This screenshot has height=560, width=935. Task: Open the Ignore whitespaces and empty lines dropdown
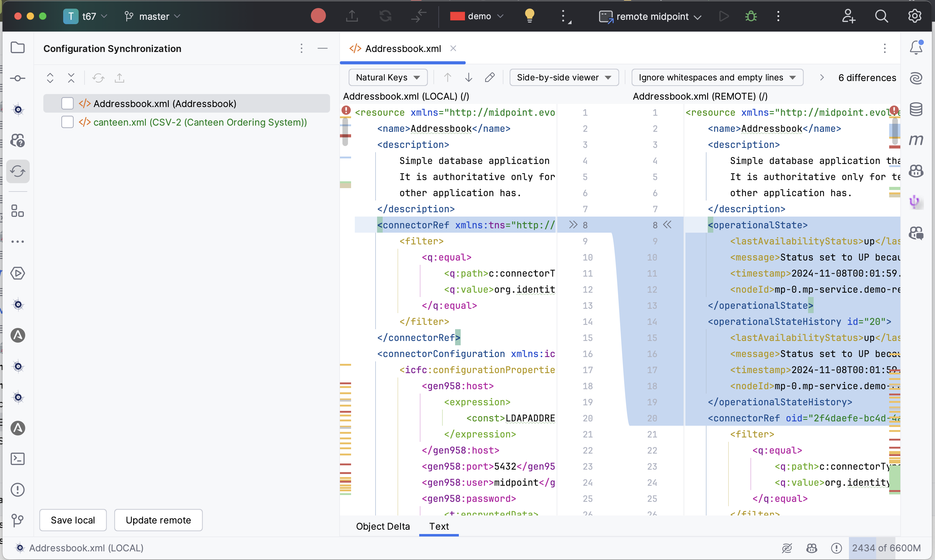(x=717, y=77)
